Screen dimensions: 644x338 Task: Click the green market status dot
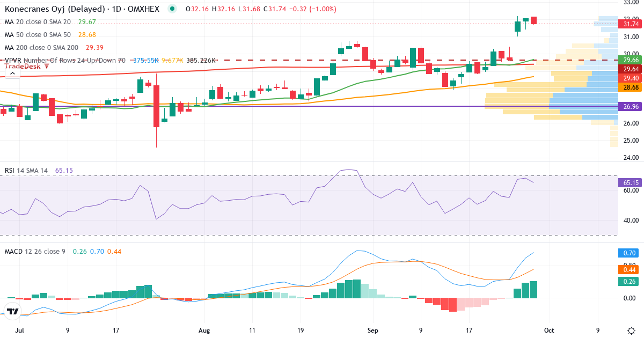click(x=172, y=9)
